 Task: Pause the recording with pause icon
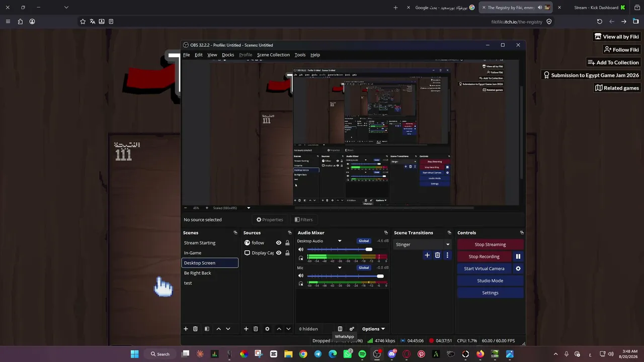(x=518, y=256)
